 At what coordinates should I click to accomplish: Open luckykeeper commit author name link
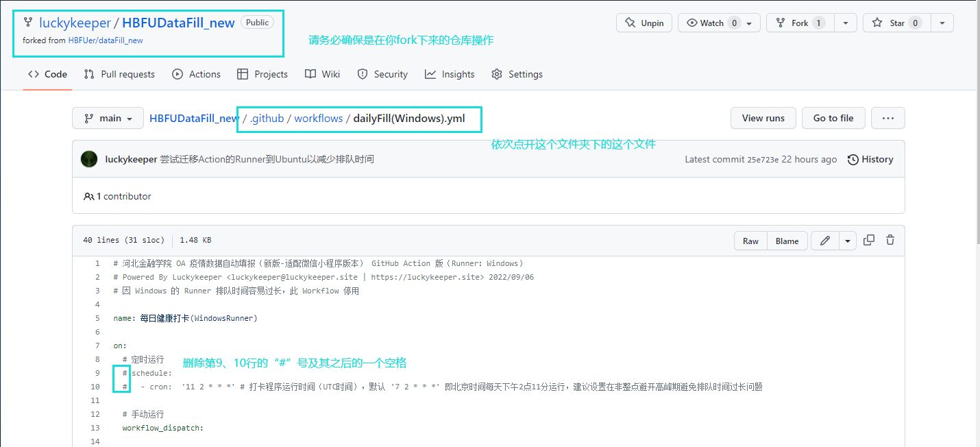click(131, 159)
